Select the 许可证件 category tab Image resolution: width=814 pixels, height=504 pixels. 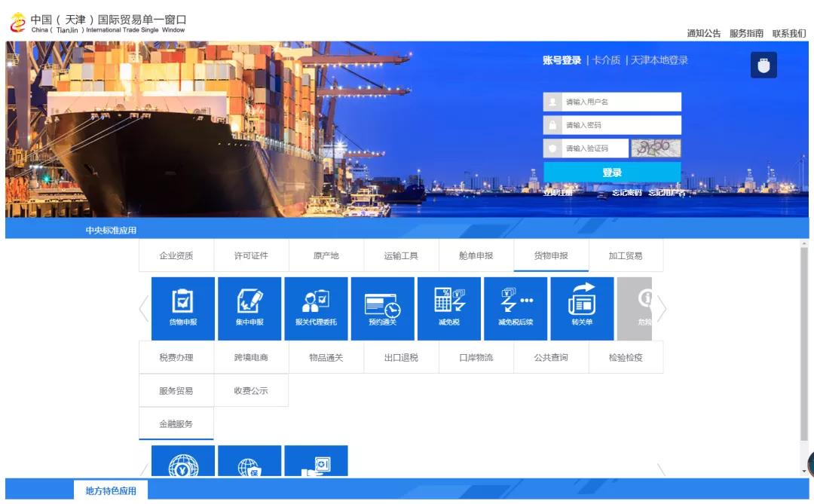pos(251,255)
